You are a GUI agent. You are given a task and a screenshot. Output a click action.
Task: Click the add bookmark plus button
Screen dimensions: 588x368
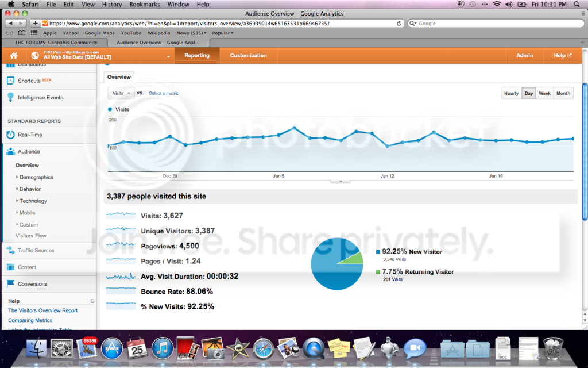(35, 23)
